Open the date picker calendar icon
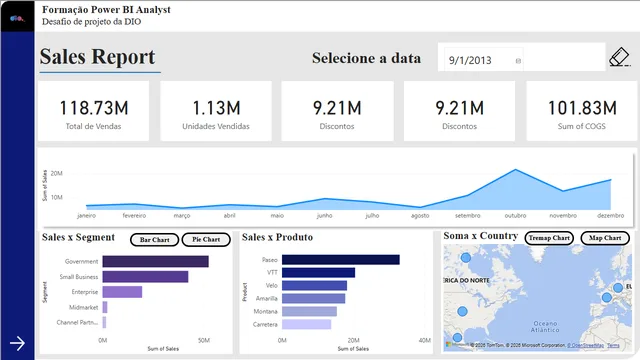 pos(518,61)
